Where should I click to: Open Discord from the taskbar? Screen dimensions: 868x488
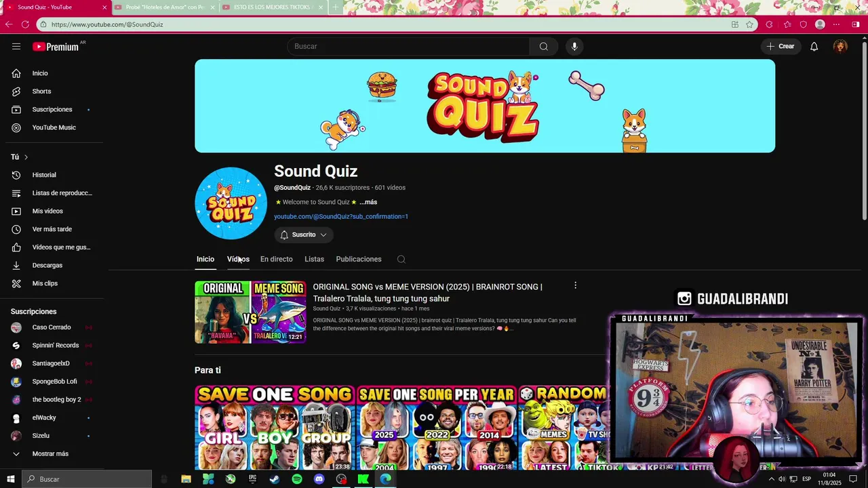319,479
